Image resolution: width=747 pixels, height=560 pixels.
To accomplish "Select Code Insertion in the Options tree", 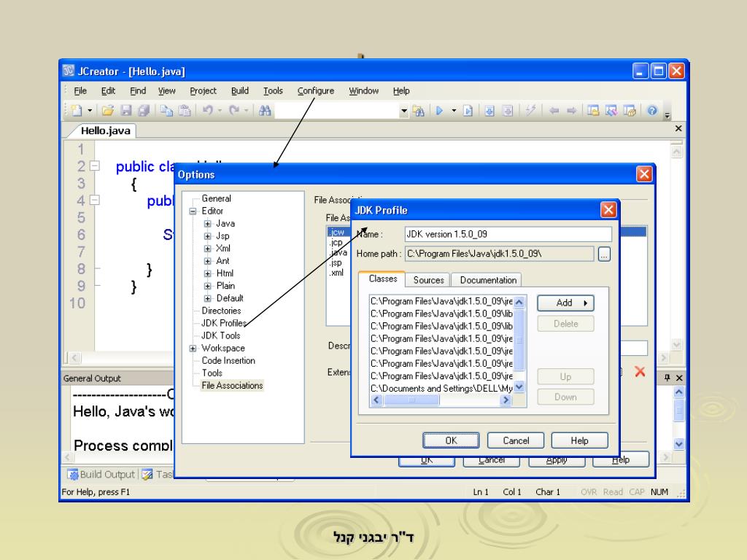I will pyautogui.click(x=228, y=360).
